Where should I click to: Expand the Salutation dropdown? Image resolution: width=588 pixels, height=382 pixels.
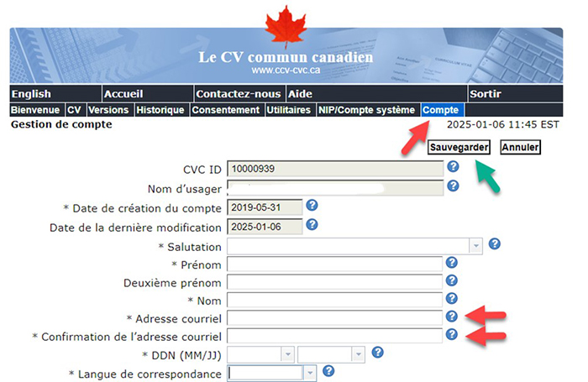(x=476, y=246)
